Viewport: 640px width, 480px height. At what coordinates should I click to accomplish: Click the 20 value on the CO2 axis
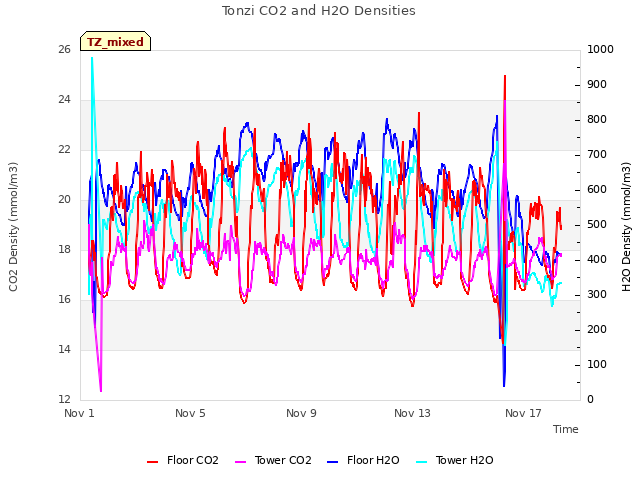click(64, 200)
